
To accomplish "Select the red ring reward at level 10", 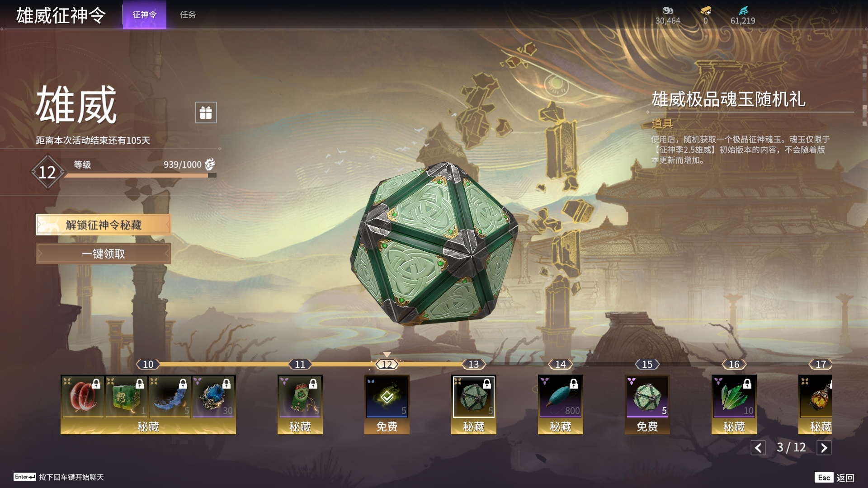I will coord(83,397).
